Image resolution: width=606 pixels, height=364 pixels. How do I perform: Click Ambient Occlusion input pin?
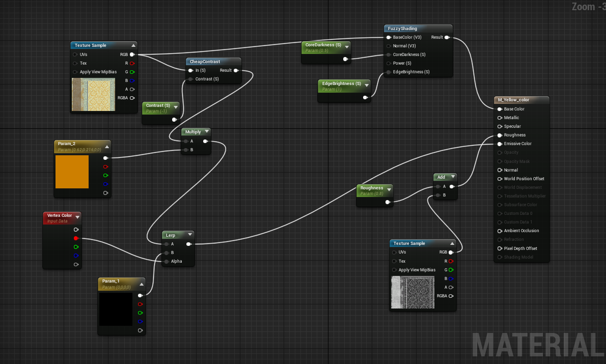click(x=500, y=231)
